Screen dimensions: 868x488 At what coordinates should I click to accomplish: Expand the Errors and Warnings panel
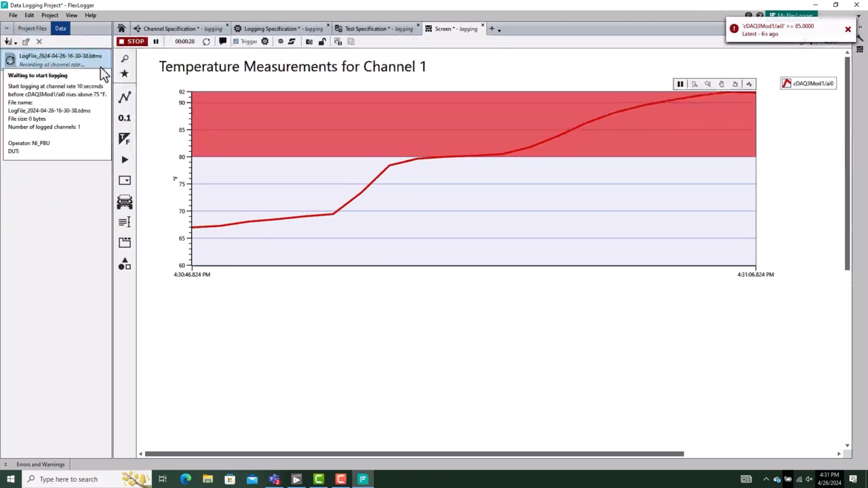tap(5, 464)
